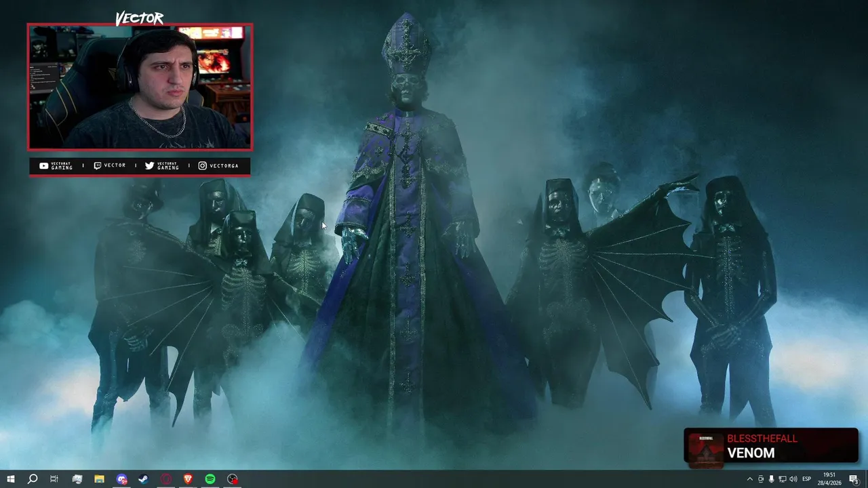Click the Meet Now camera tray icon

point(760,479)
